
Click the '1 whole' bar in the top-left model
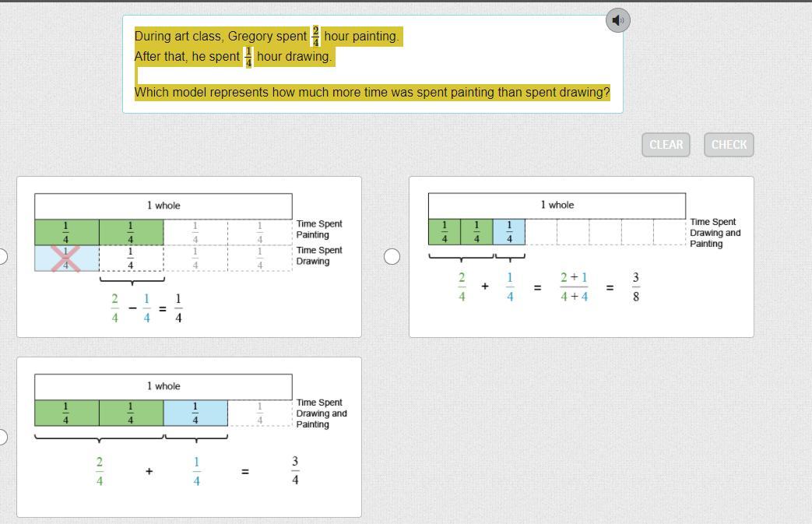(x=163, y=206)
